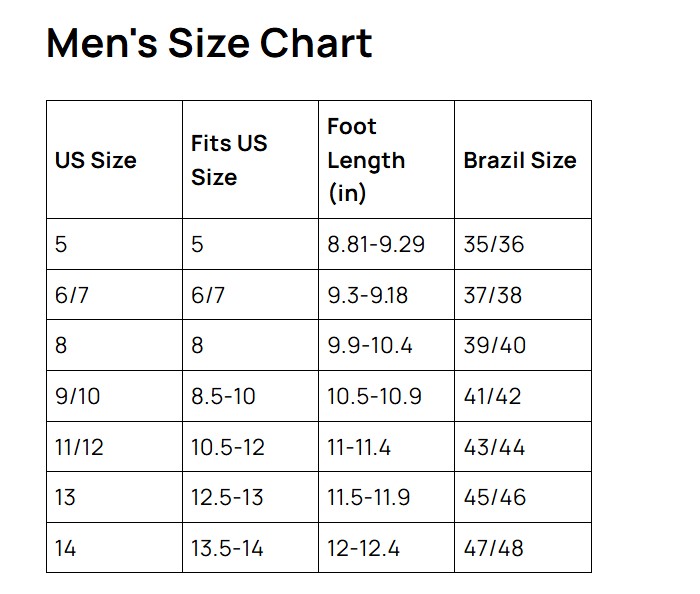Select the 10.5-12 fit range cell

(228, 447)
